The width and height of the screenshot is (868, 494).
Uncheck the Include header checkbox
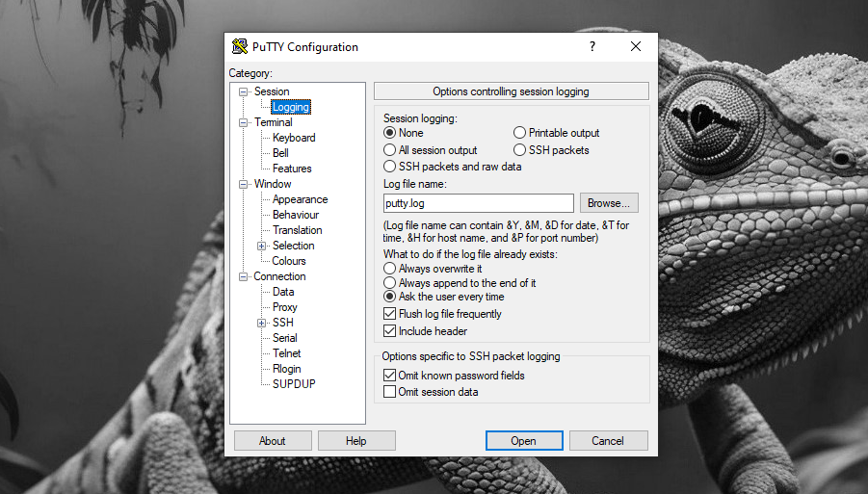tap(390, 331)
